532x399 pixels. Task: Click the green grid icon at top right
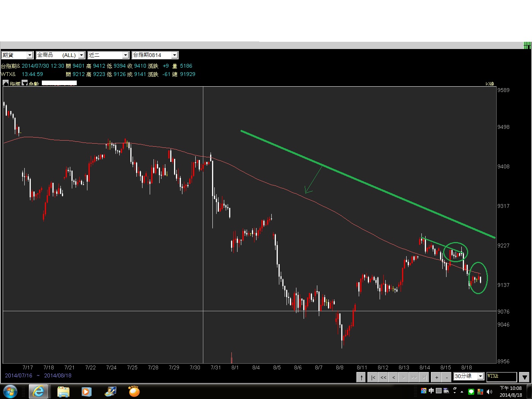click(x=527, y=46)
